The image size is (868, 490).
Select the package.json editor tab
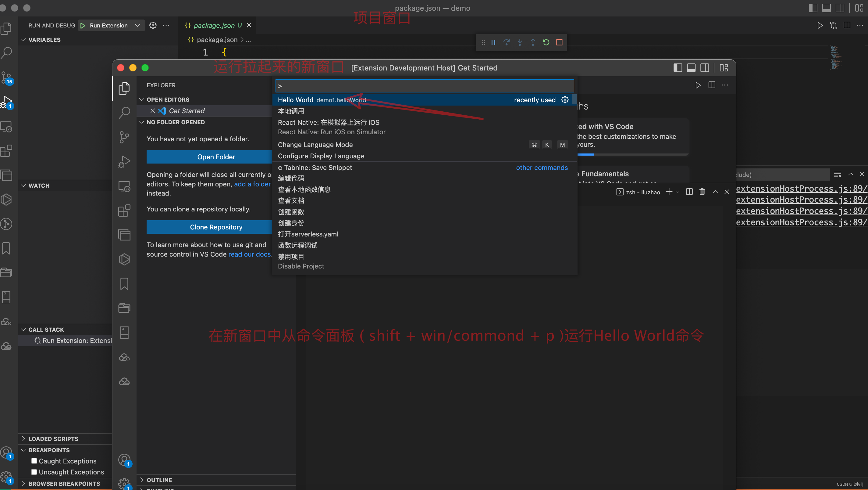tap(214, 25)
